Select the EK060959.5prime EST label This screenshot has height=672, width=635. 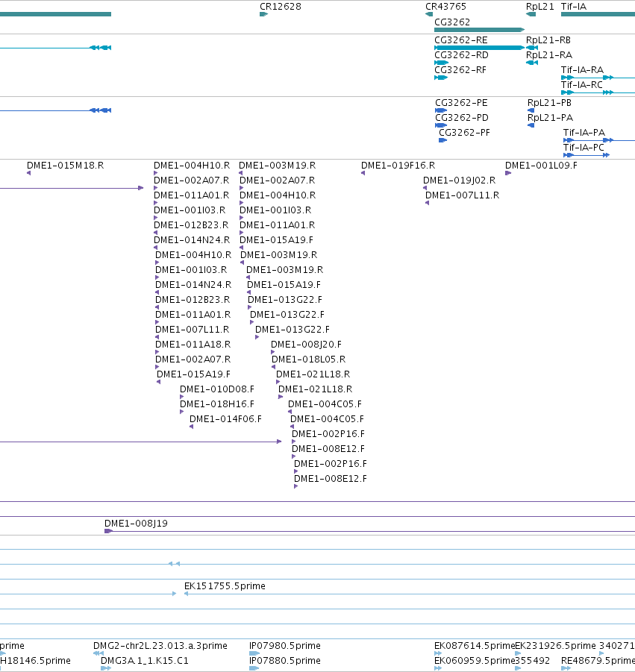point(475,660)
